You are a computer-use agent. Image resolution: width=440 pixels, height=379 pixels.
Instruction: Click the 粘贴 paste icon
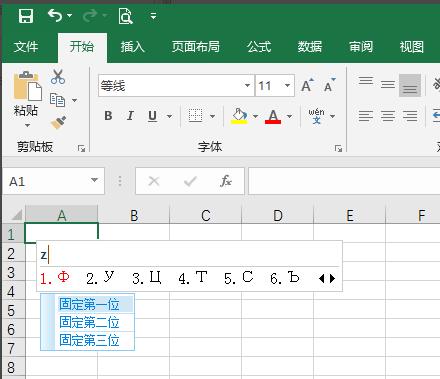pyautogui.click(x=27, y=85)
